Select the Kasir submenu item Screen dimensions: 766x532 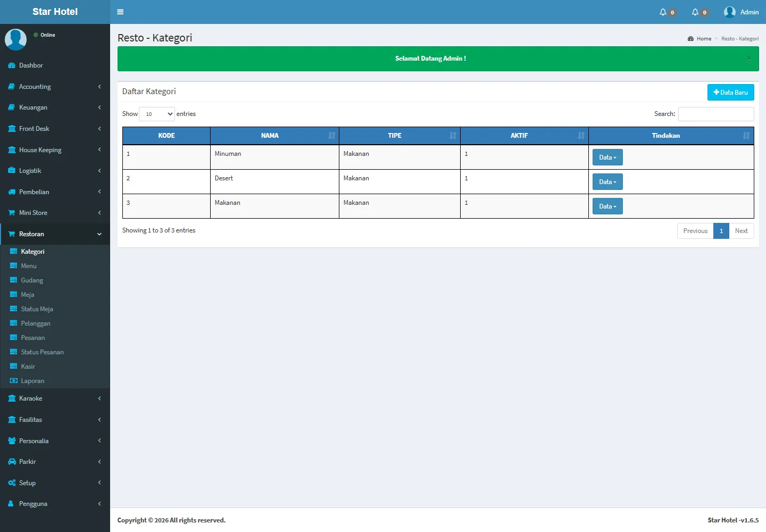(28, 367)
